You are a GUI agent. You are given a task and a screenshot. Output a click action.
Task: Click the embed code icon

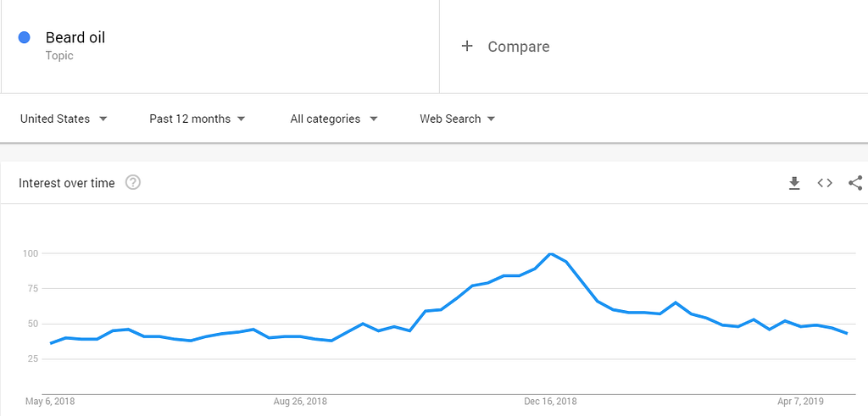(825, 183)
